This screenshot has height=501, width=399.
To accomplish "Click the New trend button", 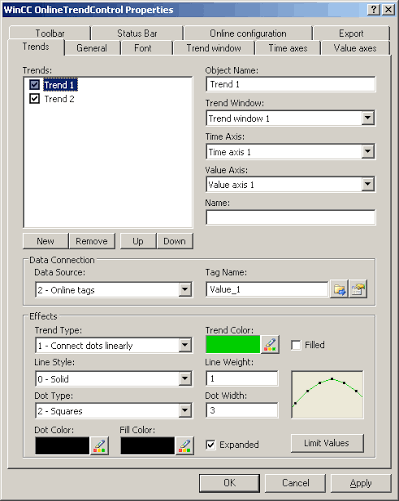I will [45, 241].
